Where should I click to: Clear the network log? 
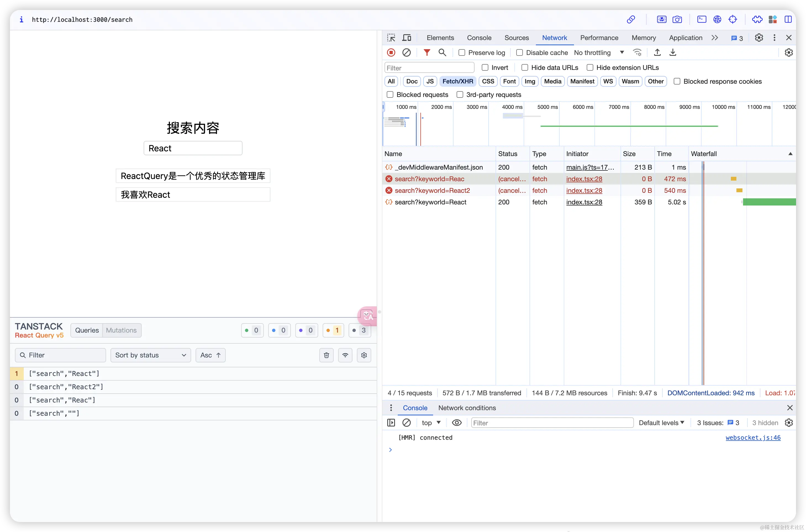(x=406, y=52)
